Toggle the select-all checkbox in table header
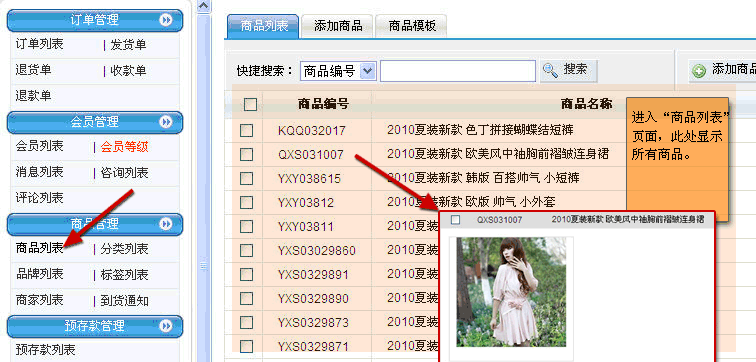Screen dimensions: 756x362 tap(250, 104)
